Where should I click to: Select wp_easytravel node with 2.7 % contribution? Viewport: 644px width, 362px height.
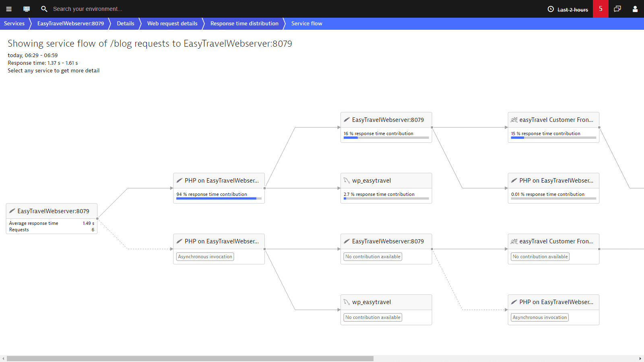(x=386, y=188)
